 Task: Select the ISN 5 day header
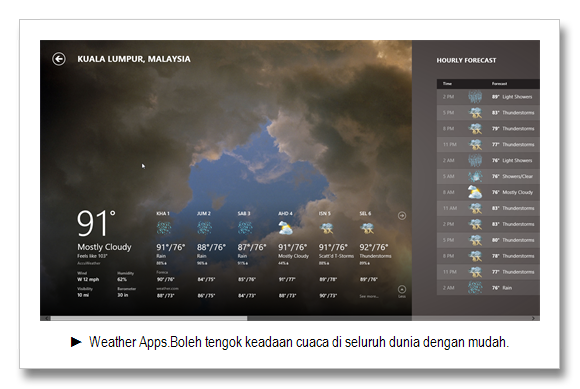[325, 213]
